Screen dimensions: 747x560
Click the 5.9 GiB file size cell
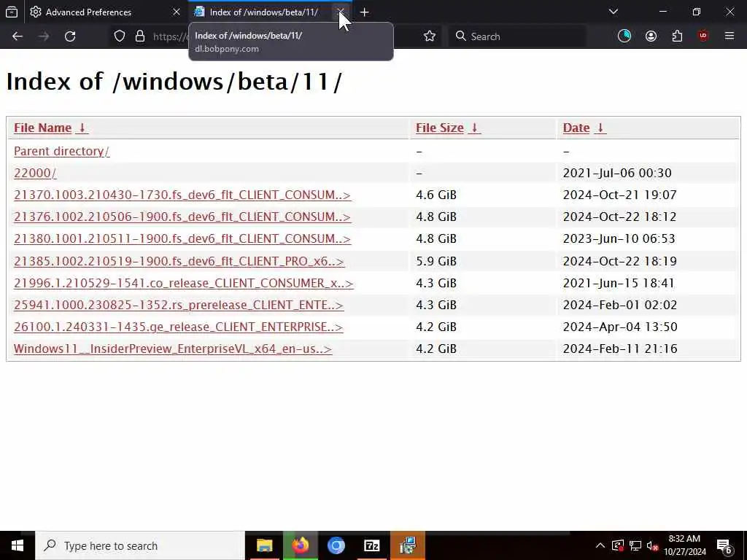436,261
